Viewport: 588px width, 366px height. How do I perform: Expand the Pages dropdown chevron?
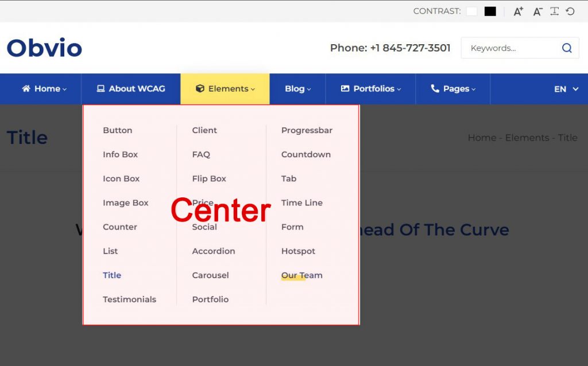(473, 89)
